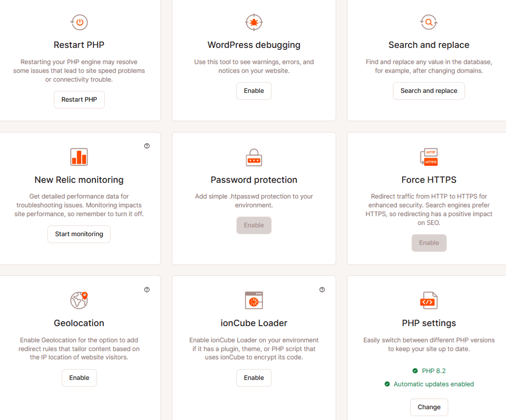Screen dimensions: 506x420
Task: Click the WordPress debugging heading
Action: click(x=254, y=45)
